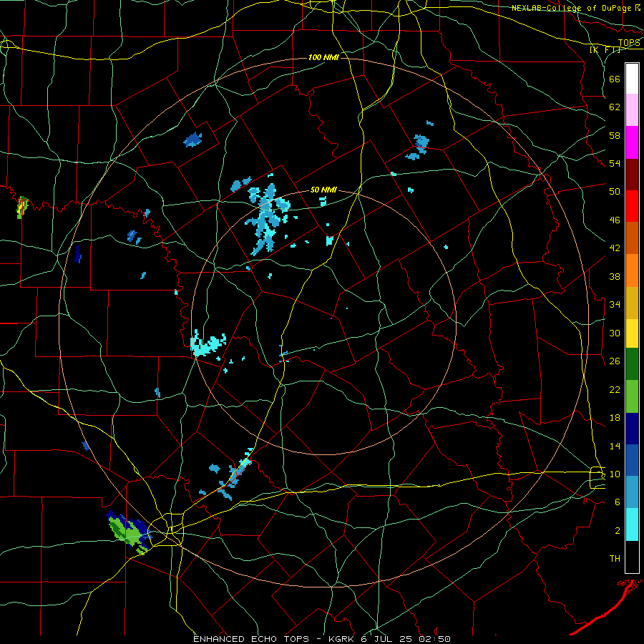Click the NEXLAB-College of DuPage label
This screenshot has width=644, height=644.
click(570, 8)
